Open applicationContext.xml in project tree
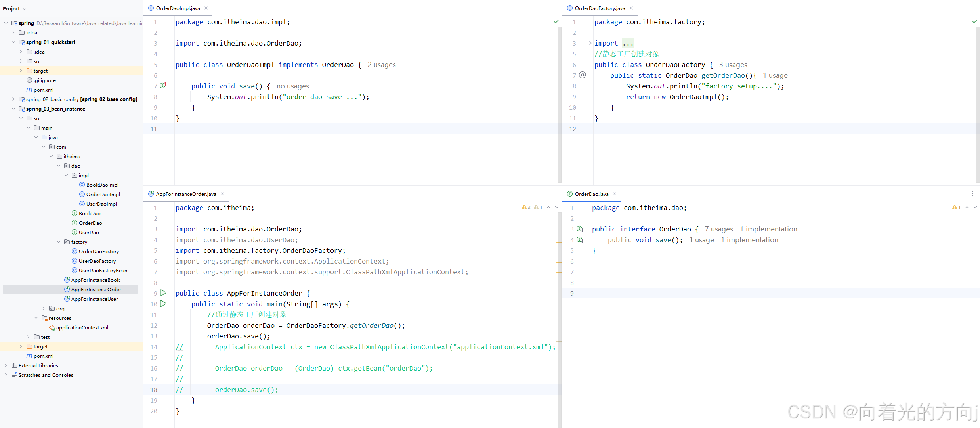This screenshot has width=980, height=428. 82,327
